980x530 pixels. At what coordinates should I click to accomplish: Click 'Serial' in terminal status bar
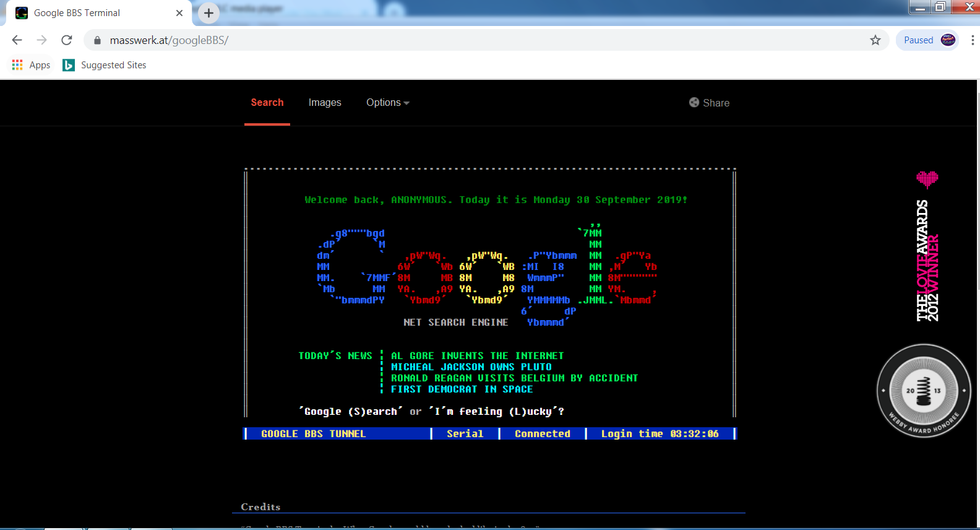coord(465,434)
